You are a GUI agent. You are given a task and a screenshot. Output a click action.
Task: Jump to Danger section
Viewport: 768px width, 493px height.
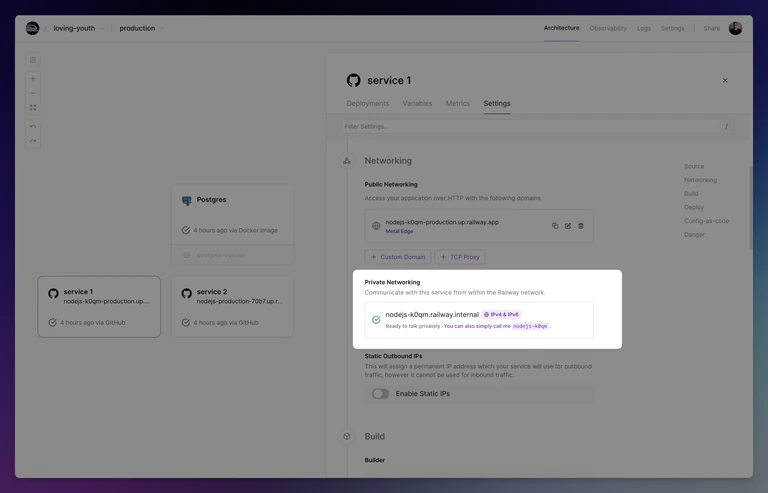[x=694, y=235]
